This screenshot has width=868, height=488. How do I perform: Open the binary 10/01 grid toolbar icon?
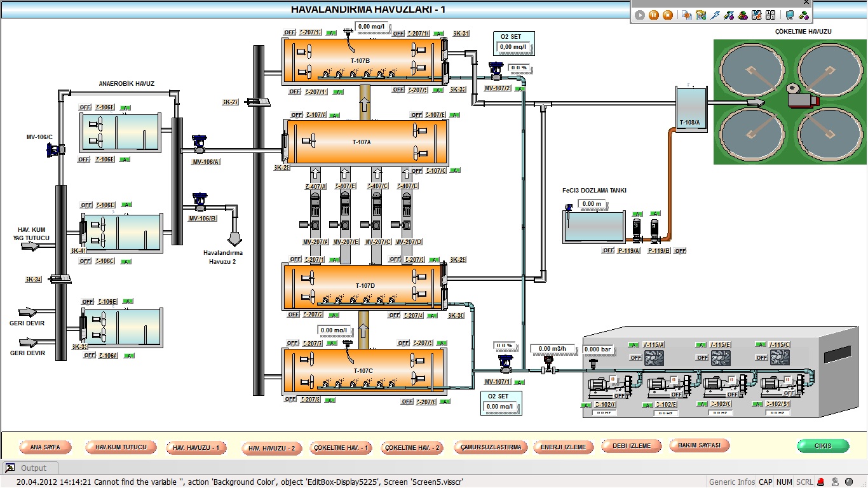point(771,15)
